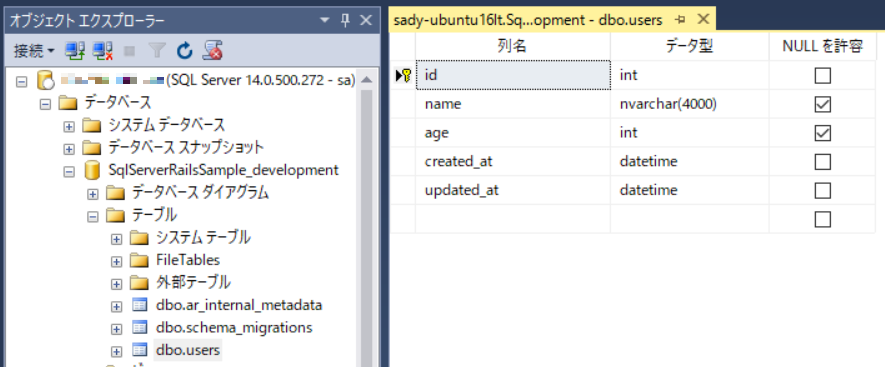Click dbo.schema_migrations table icon
This screenshot has width=885, height=367.
pyautogui.click(x=139, y=328)
